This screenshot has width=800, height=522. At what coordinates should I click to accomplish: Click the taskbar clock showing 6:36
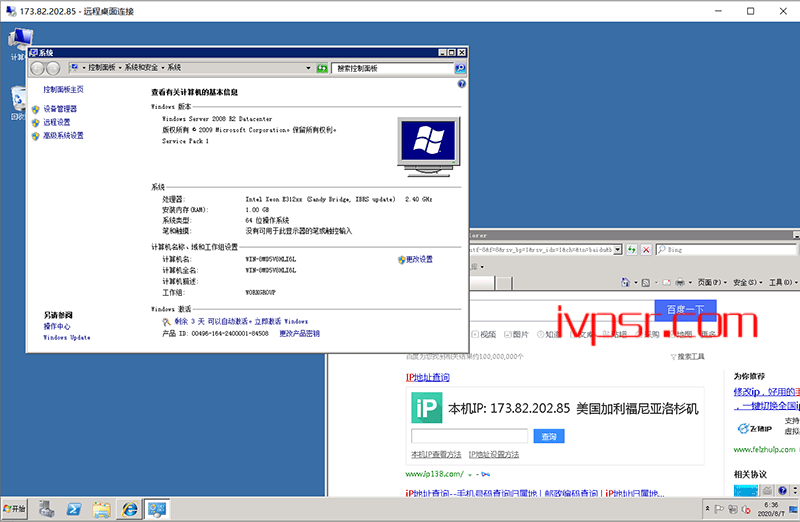click(x=771, y=509)
